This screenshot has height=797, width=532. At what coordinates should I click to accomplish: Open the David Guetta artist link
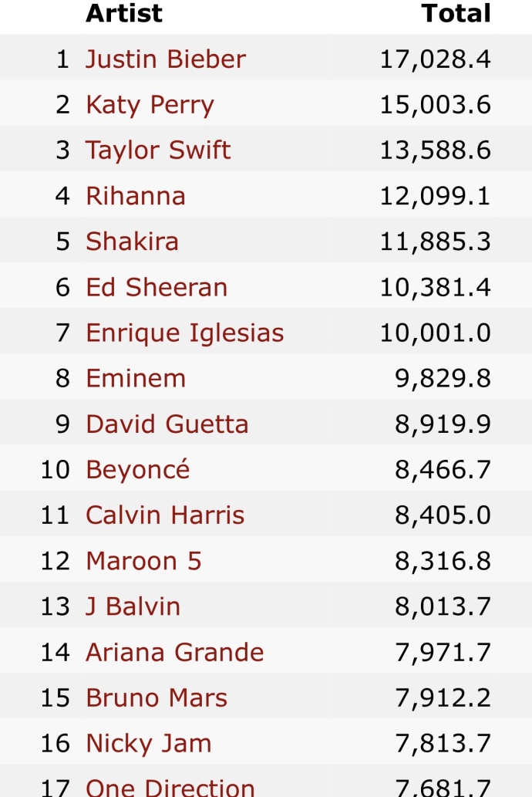pyautogui.click(x=167, y=424)
